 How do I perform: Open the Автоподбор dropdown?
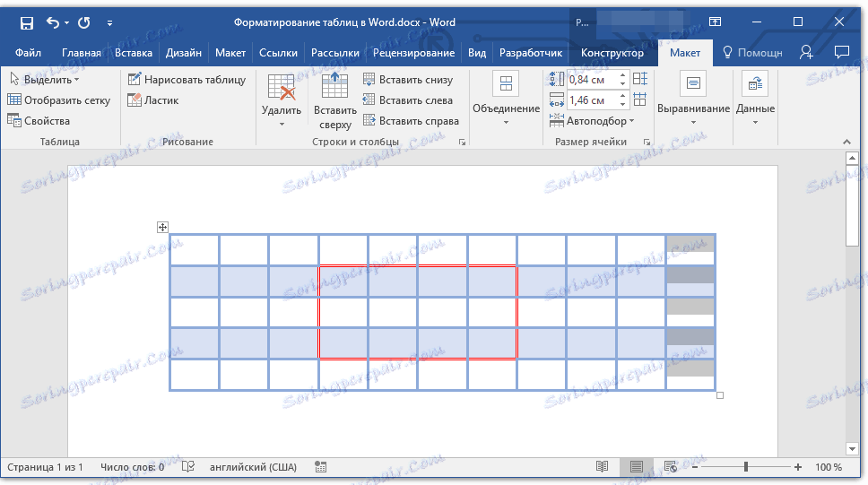(x=591, y=121)
